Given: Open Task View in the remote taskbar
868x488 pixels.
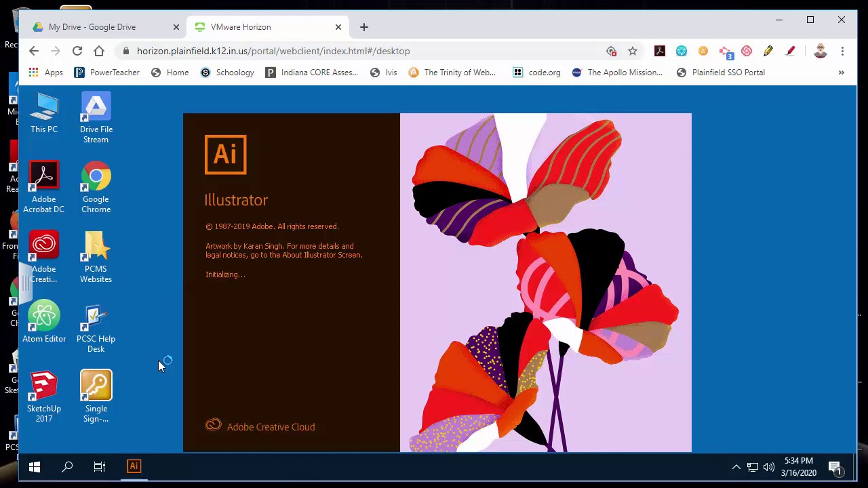Looking at the screenshot, I should (100, 466).
